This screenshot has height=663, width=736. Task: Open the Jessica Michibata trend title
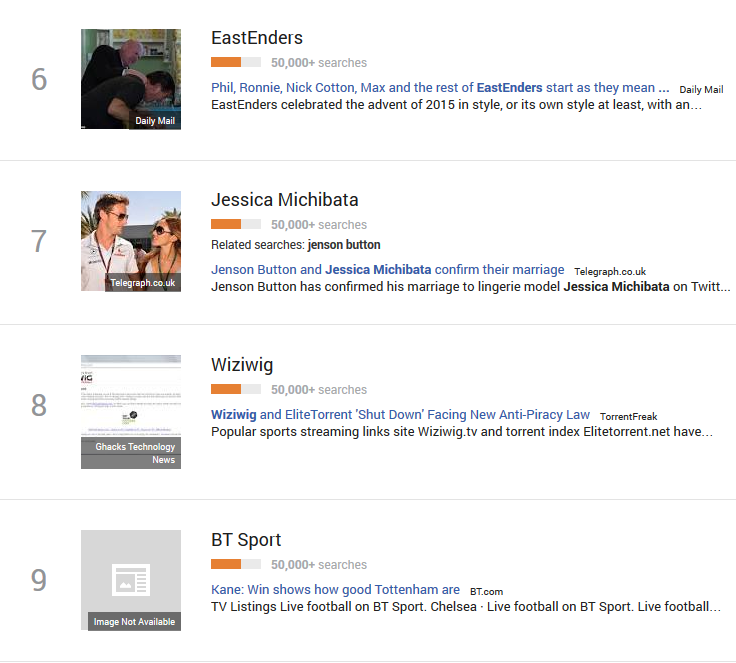click(x=284, y=200)
